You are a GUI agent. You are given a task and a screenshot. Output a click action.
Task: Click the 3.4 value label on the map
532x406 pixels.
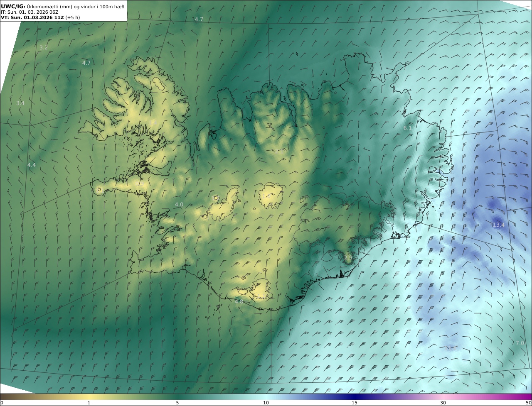point(20,103)
